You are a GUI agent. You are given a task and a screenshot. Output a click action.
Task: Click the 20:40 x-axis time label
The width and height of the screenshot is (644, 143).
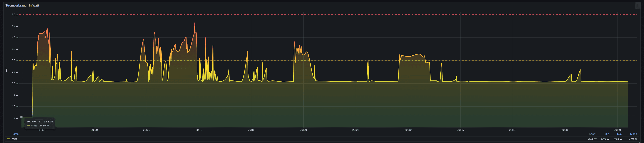pyautogui.click(x=513, y=130)
